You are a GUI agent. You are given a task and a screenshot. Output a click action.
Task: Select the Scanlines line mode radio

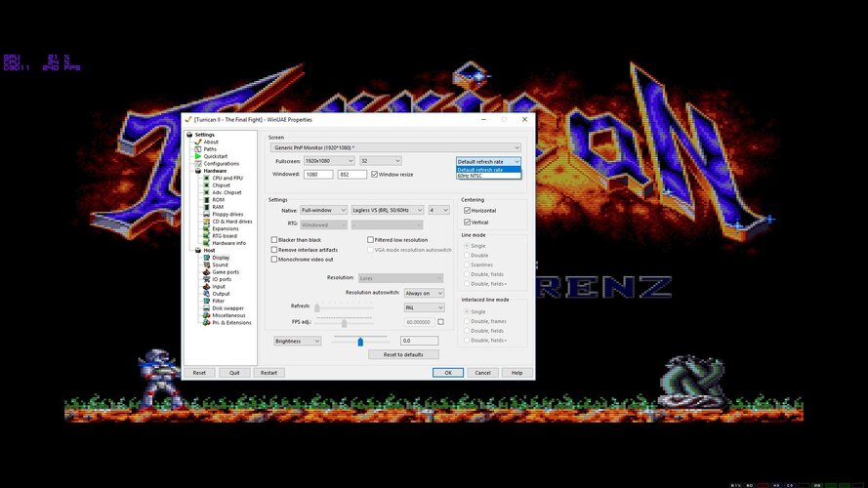[x=467, y=264]
